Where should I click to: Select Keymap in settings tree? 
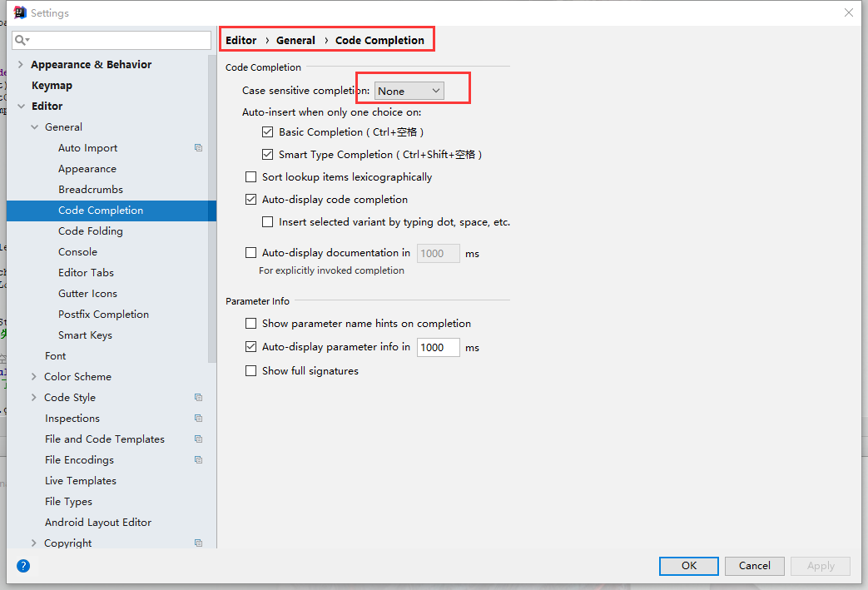[52, 85]
